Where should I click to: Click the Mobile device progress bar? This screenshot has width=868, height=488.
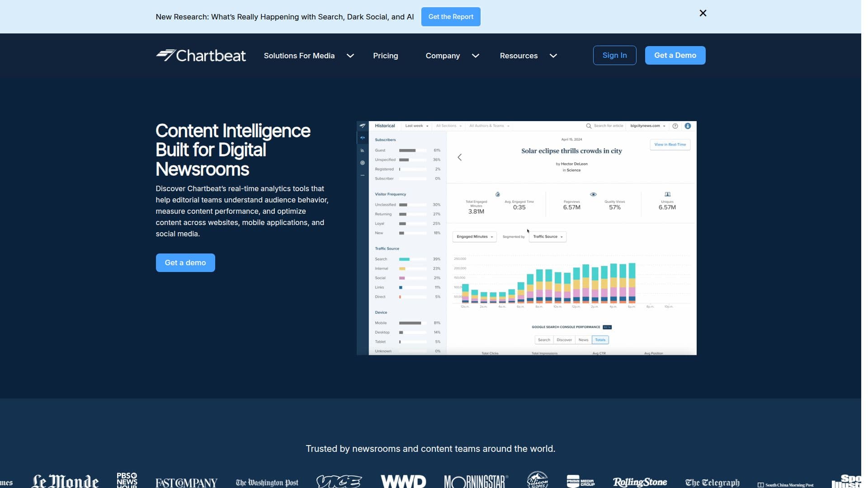413,323
